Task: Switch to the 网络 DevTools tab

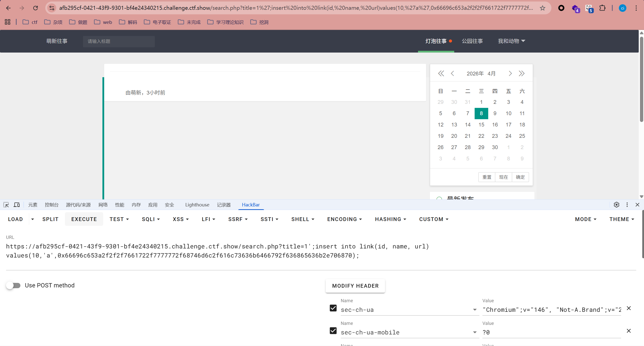Action: click(103, 205)
